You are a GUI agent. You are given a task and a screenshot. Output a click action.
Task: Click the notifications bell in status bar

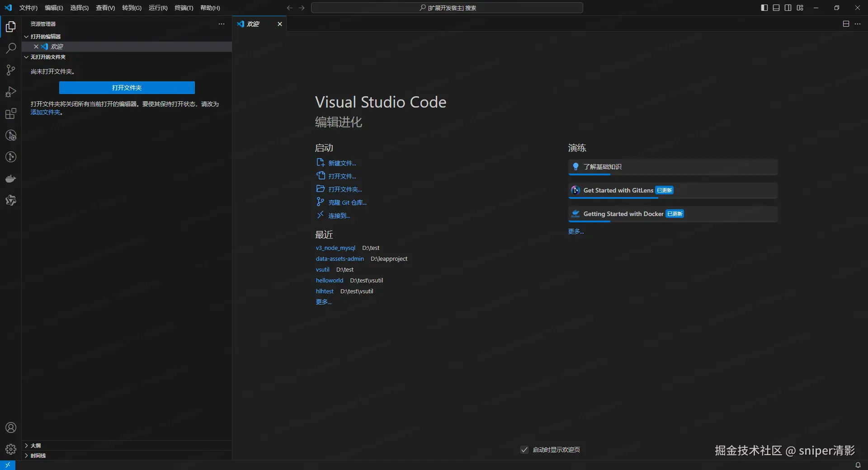pyautogui.click(x=858, y=465)
